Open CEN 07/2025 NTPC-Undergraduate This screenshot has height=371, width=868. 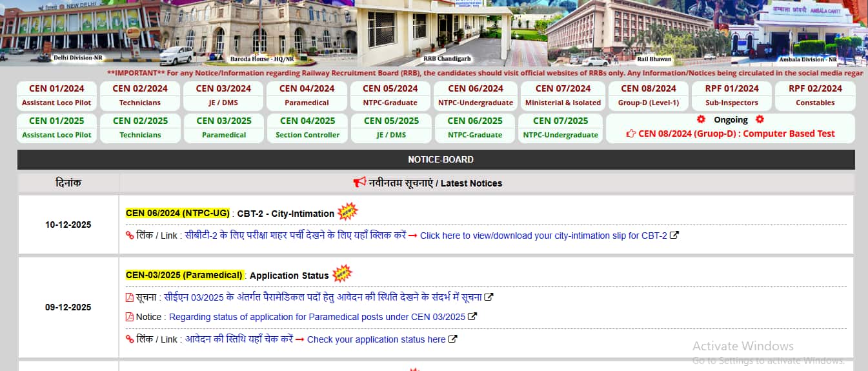[x=561, y=128]
